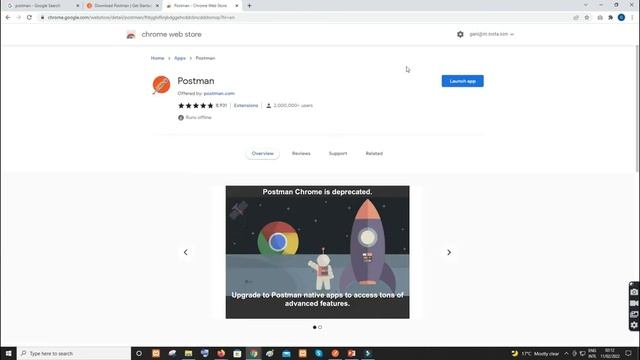The height and width of the screenshot is (360, 640).
Task: Click the Launch app button
Action: 462,81
